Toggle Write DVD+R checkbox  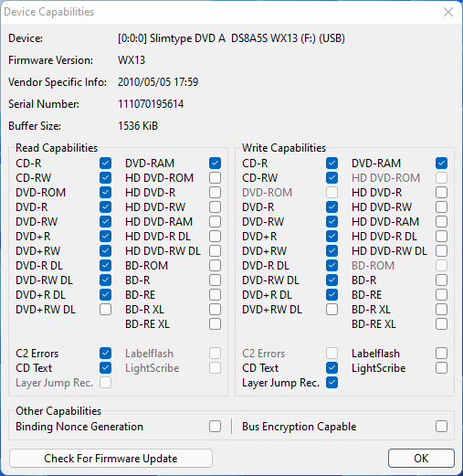point(331,236)
